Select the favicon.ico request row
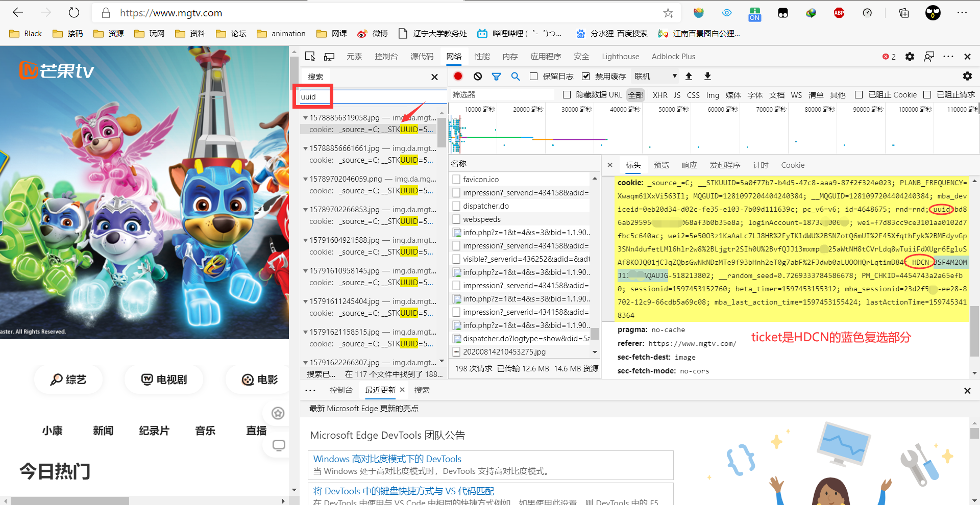 (x=520, y=180)
